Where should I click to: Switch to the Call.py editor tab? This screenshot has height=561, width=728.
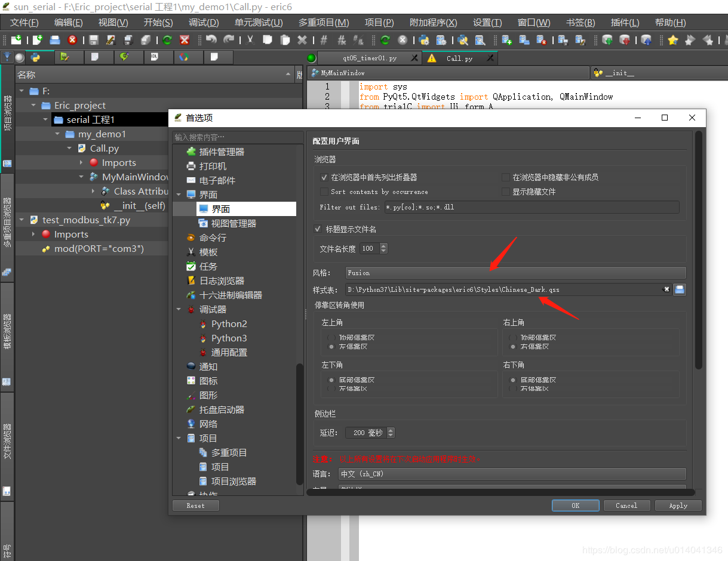point(460,58)
